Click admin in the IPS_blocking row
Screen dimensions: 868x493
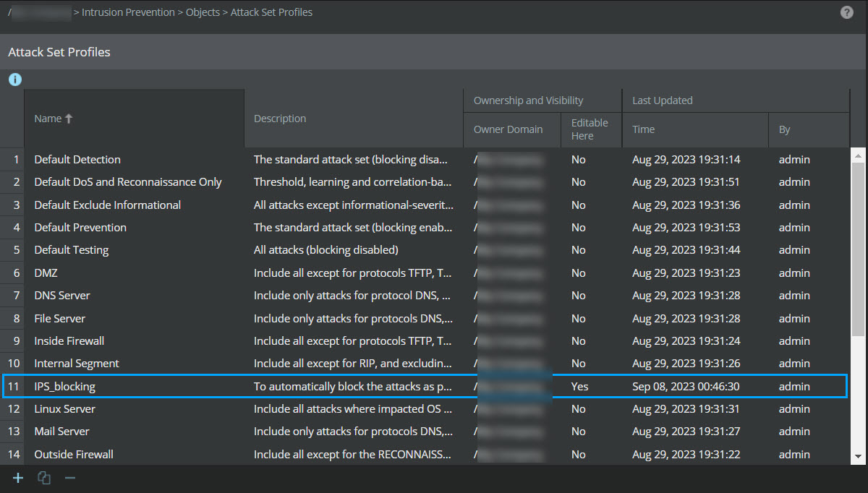[x=794, y=387]
